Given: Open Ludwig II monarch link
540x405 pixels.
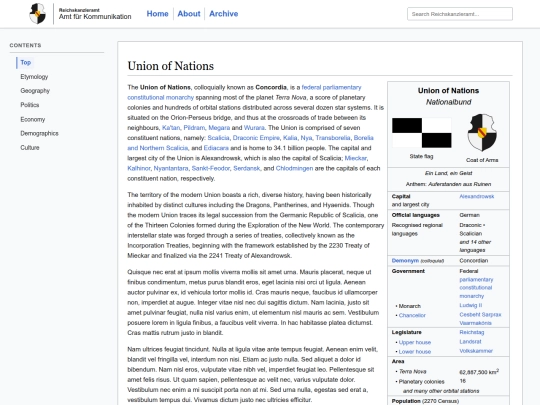Looking at the screenshot, I should [x=470, y=305].
